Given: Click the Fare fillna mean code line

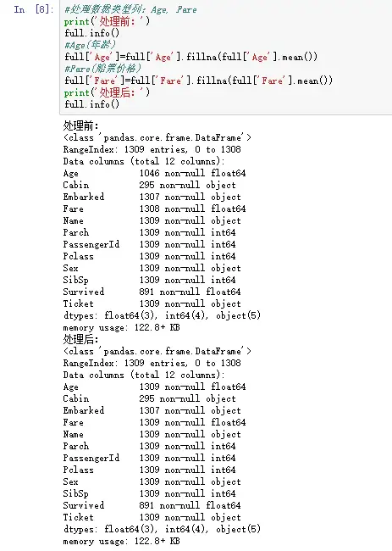Looking at the screenshot, I should [x=198, y=81].
